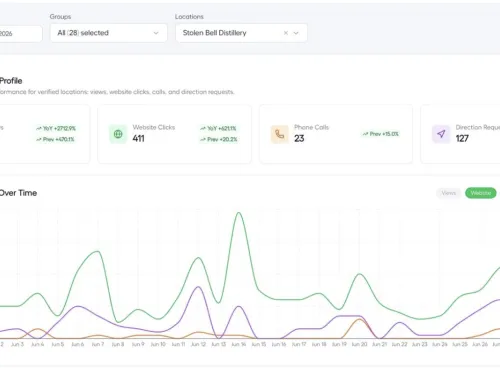The image size is (500, 375).
Task: Open the Phone Calls metric card
Action: pos(336,134)
